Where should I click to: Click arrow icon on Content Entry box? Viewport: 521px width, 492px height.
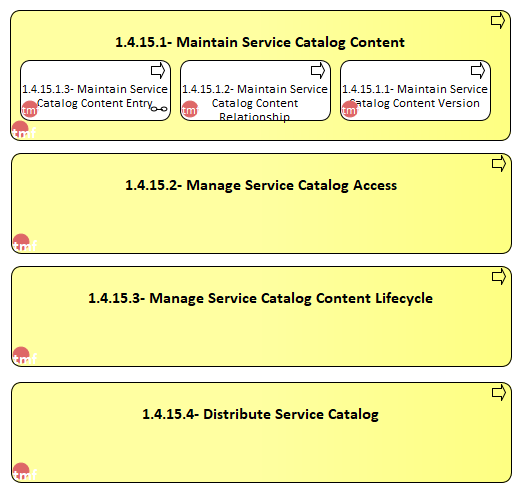pos(158,71)
